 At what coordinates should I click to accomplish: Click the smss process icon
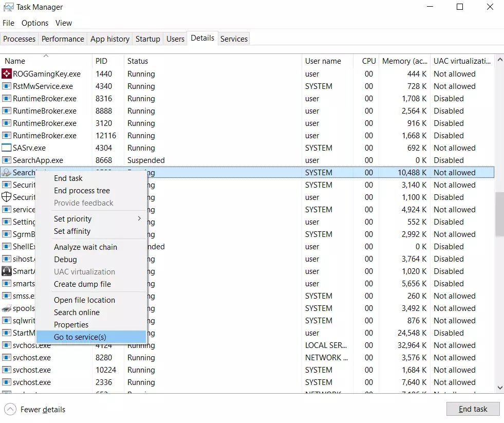point(7,296)
